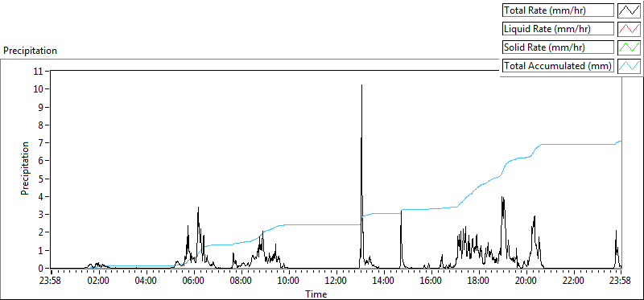Click the 22:00 time axis label
This screenshot has height=300, width=644.
pos(573,282)
